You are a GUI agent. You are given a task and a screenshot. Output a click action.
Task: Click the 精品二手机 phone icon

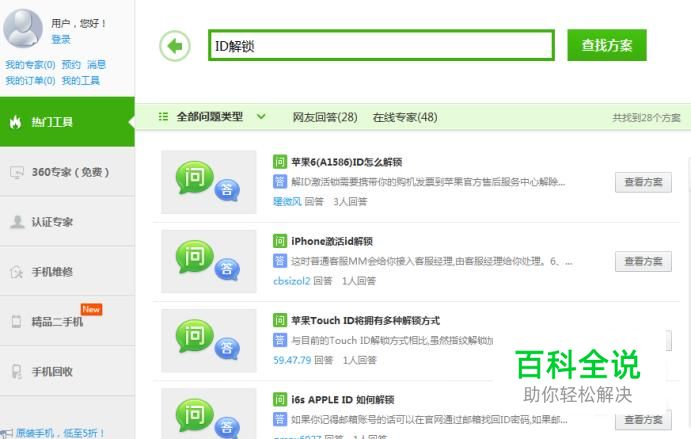click(16, 321)
